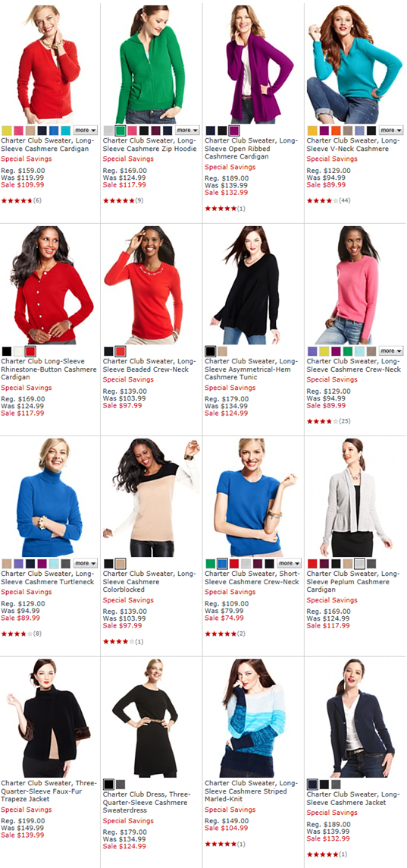
Task: Choose navy swatch under Long-Sleeve Cashmere Jacket
Action: pos(312,784)
